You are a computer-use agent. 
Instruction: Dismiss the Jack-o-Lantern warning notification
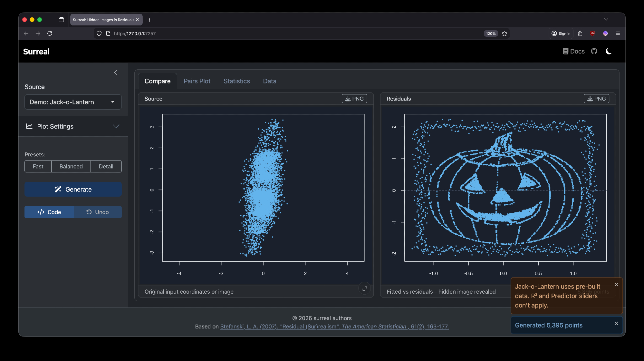[616, 285]
